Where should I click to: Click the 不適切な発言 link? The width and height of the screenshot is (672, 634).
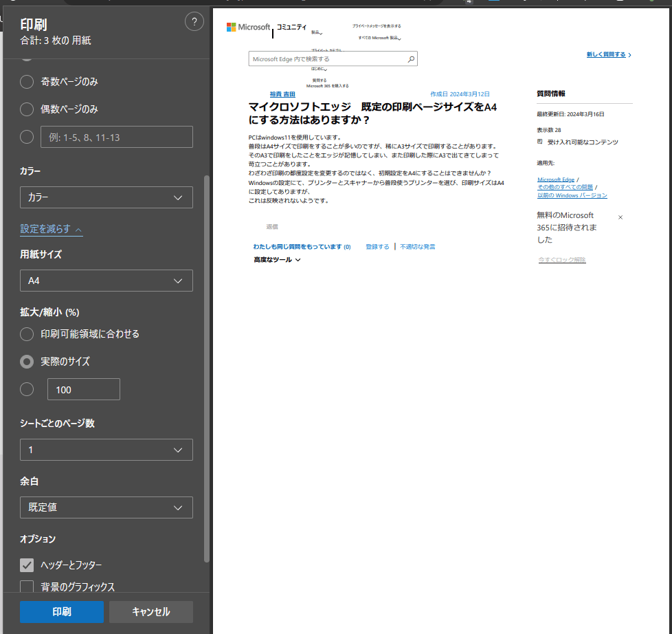point(418,247)
